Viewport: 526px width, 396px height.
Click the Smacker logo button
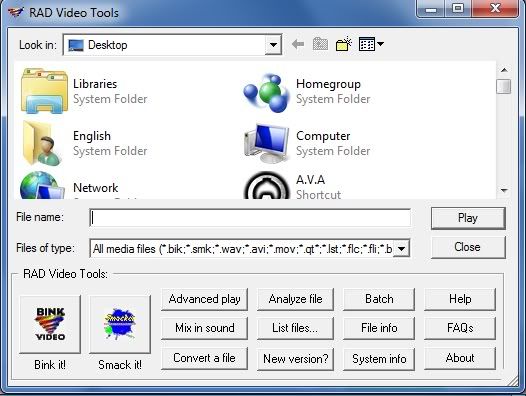point(120,324)
